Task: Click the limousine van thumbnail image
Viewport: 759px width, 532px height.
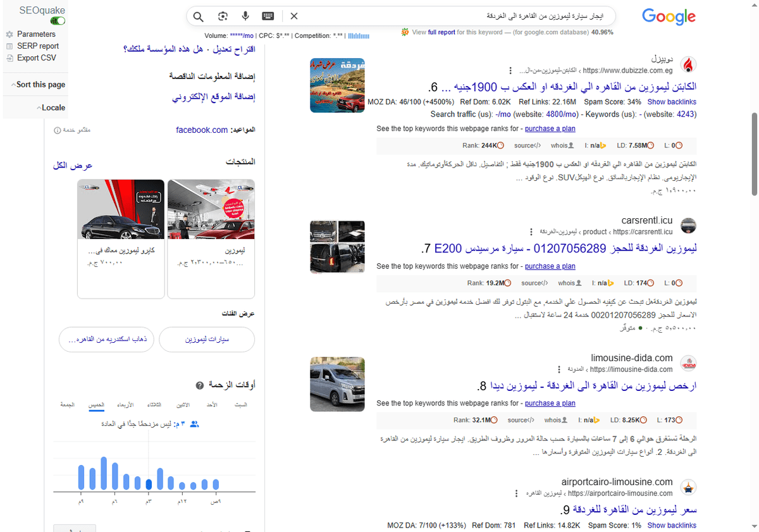Action: coord(337,384)
